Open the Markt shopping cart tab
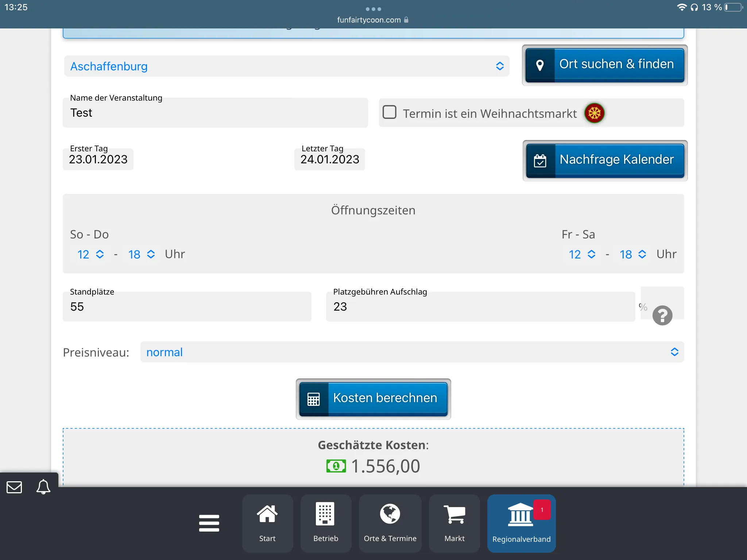Screen dimensions: 747x560 pyautogui.click(x=454, y=523)
